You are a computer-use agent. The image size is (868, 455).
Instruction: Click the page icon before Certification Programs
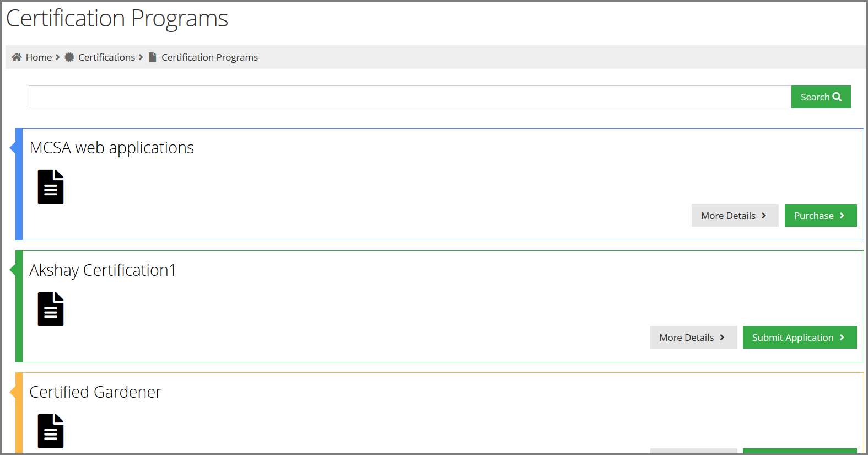pyautogui.click(x=153, y=57)
